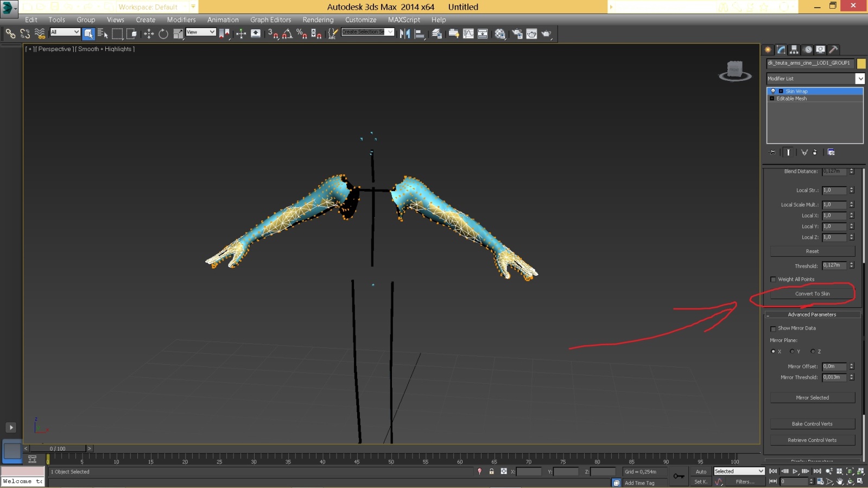Toggle Percent Snap on main toolbar

pyautogui.click(x=302, y=34)
